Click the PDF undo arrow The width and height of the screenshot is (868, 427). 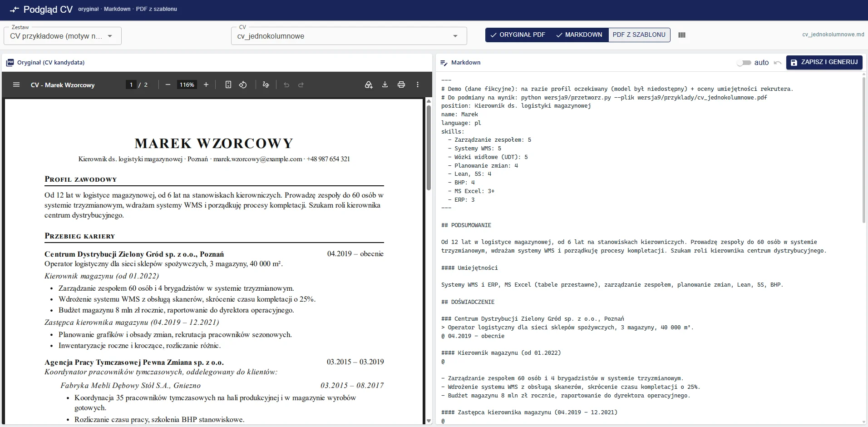pyautogui.click(x=286, y=85)
